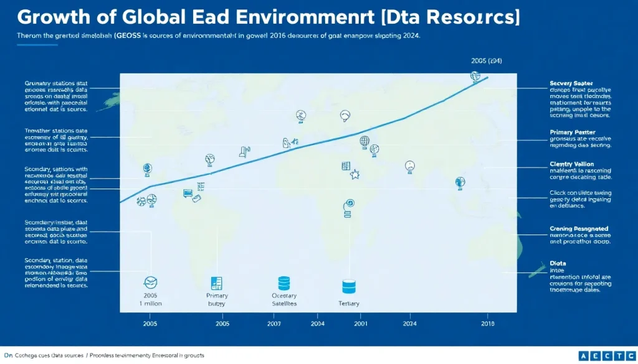Click the '2007' axis label
Viewport: 638px width, 364px height.
click(x=274, y=324)
